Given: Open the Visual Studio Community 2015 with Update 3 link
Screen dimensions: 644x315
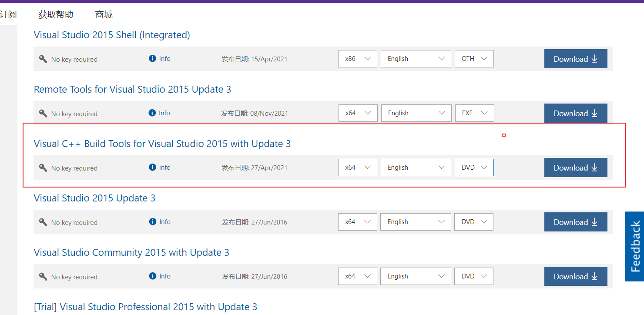Looking at the screenshot, I should tap(131, 252).
